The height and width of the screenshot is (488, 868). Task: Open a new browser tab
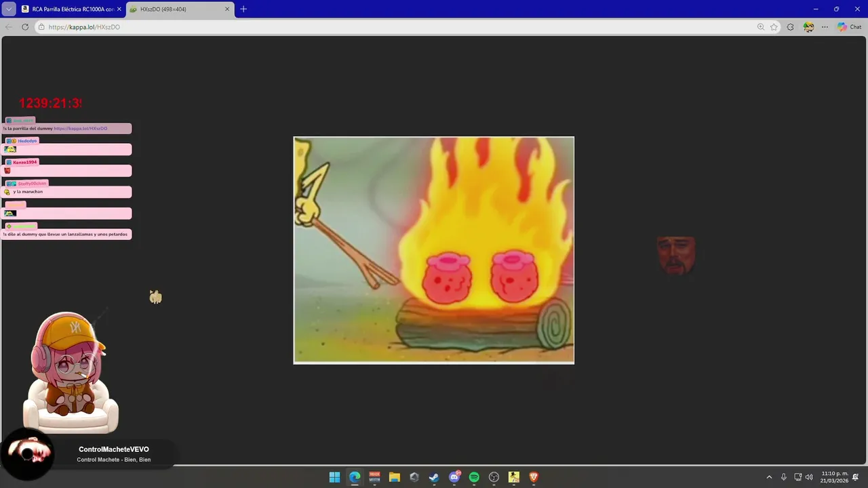(243, 9)
